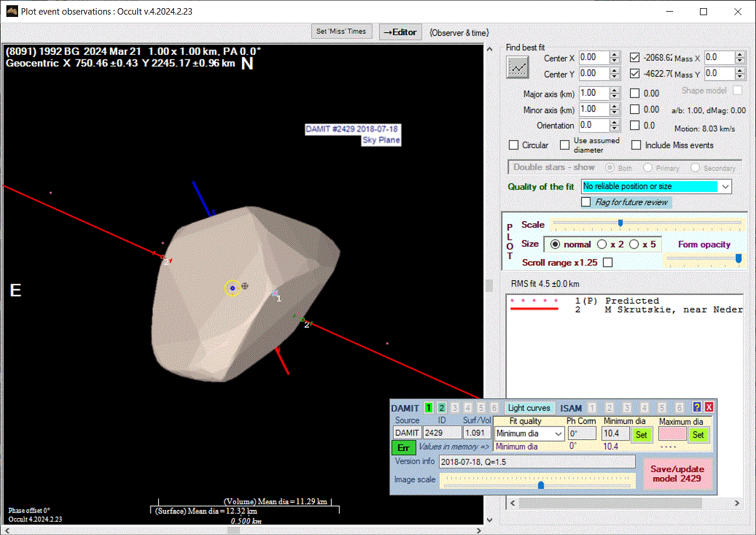Select DAMIT model number 1
This screenshot has height=535, width=756.
[429, 408]
